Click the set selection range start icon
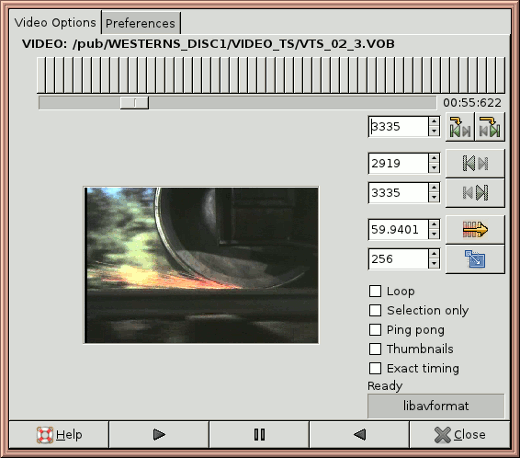520x458 pixels. pos(460,127)
